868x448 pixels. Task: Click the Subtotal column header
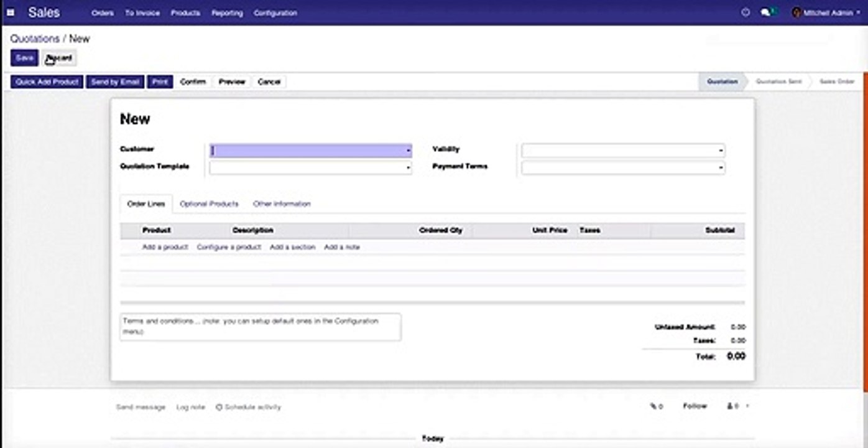coord(720,230)
